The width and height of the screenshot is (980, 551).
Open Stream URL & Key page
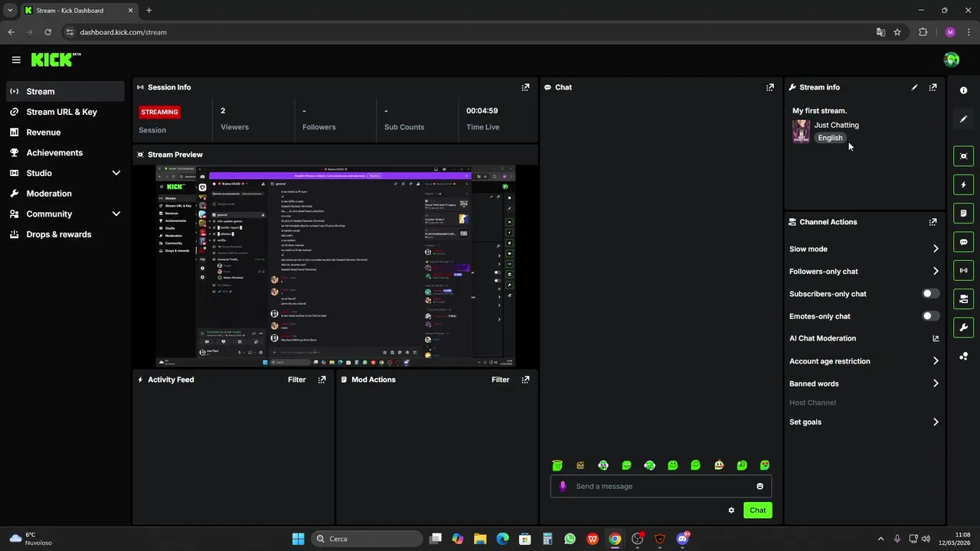[65, 112]
